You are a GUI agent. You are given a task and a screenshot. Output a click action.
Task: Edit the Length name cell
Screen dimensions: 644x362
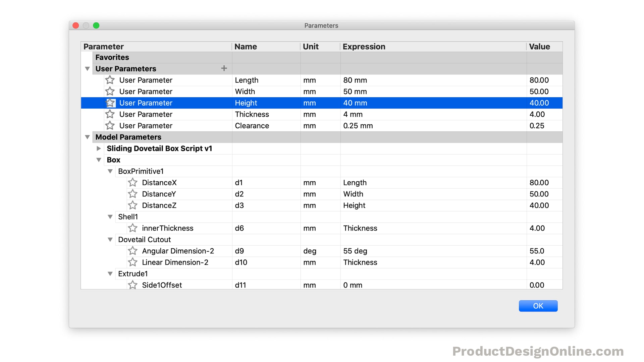point(266,80)
